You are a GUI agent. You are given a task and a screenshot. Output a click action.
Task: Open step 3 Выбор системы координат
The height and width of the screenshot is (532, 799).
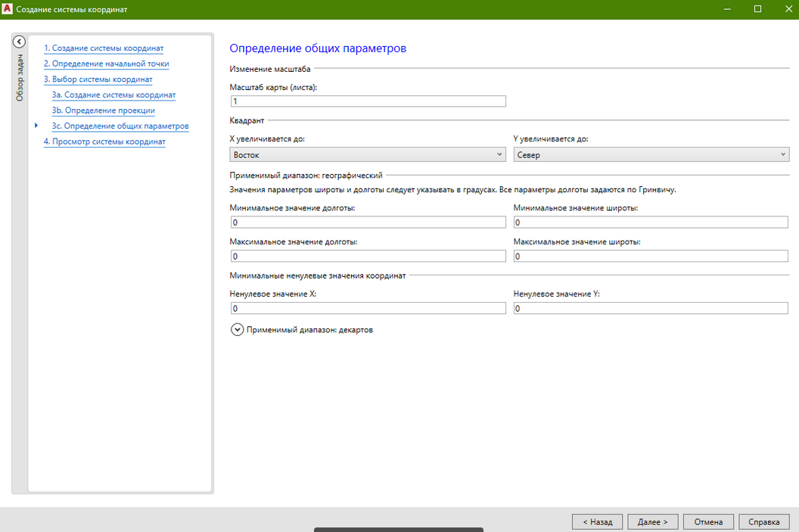pyautogui.click(x=98, y=79)
